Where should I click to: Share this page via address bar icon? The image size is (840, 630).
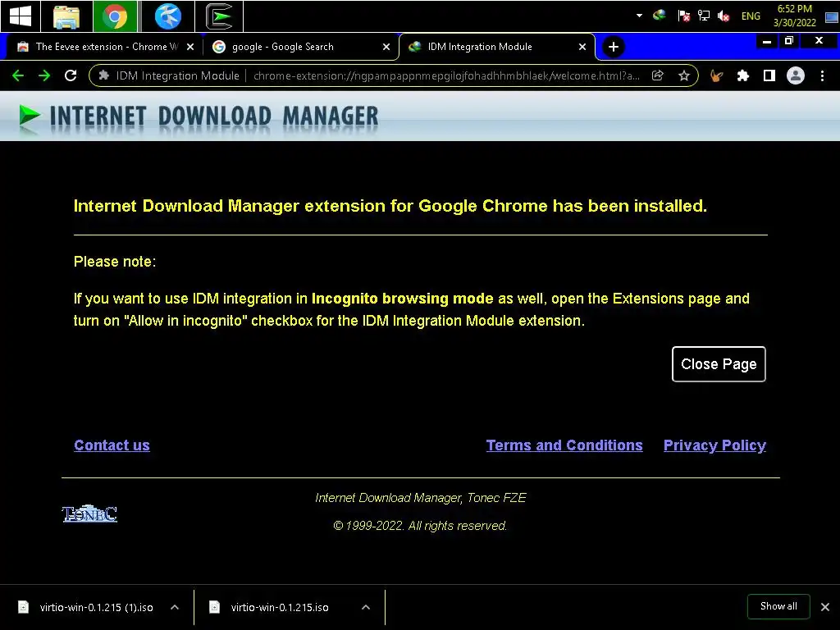(658, 75)
